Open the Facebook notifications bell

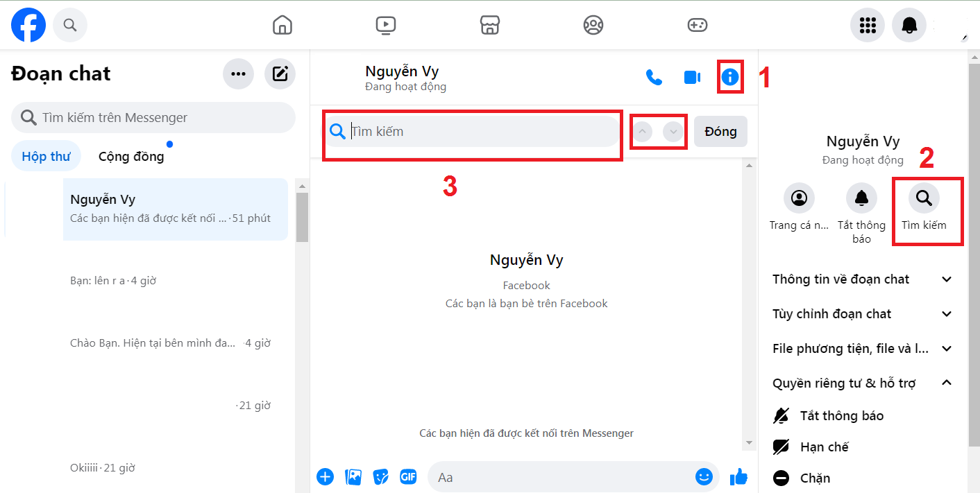pos(909,26)
